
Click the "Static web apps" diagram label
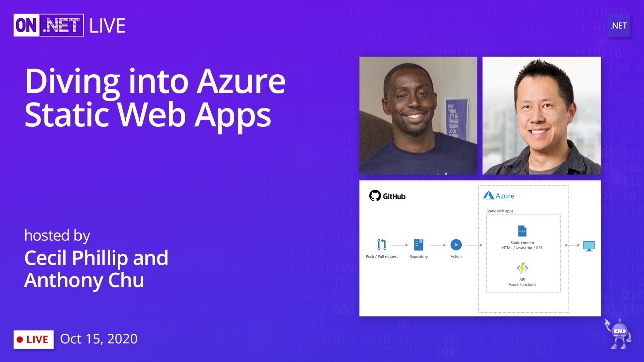point(500,211)
